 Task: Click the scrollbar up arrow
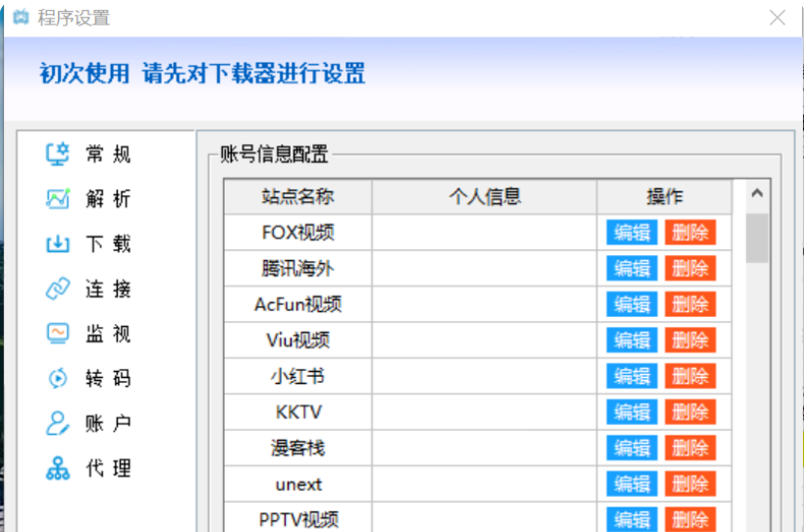[756, 193]
